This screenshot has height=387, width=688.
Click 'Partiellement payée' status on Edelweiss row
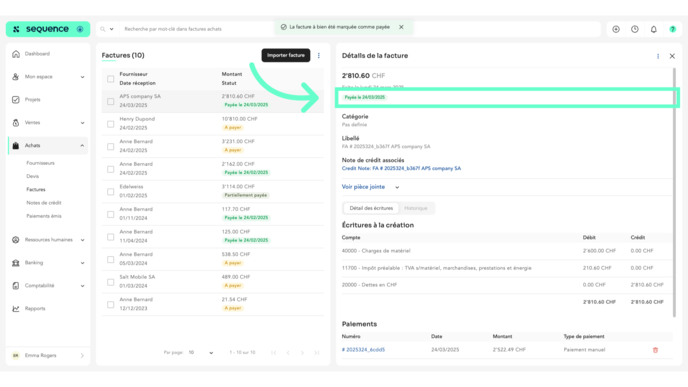(246, 195)
